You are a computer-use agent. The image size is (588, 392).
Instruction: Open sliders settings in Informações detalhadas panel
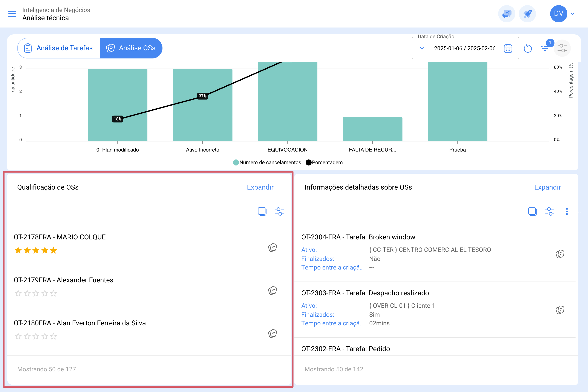[x=550, y=211]
